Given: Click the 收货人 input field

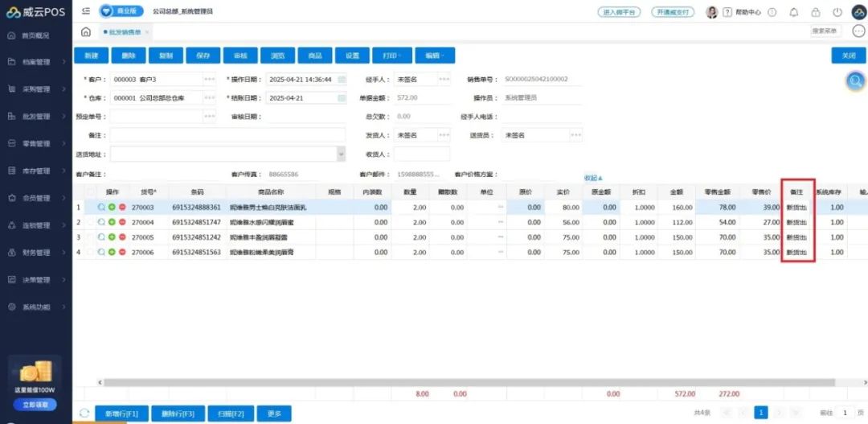Looking at the screenshot, I should click(x=422, y=154).
